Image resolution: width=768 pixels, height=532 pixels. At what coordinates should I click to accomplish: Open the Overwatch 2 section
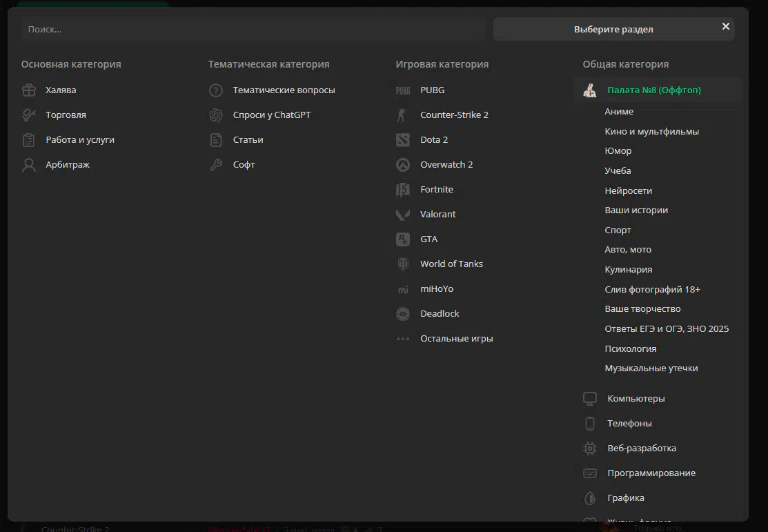(x=446, y=165)
